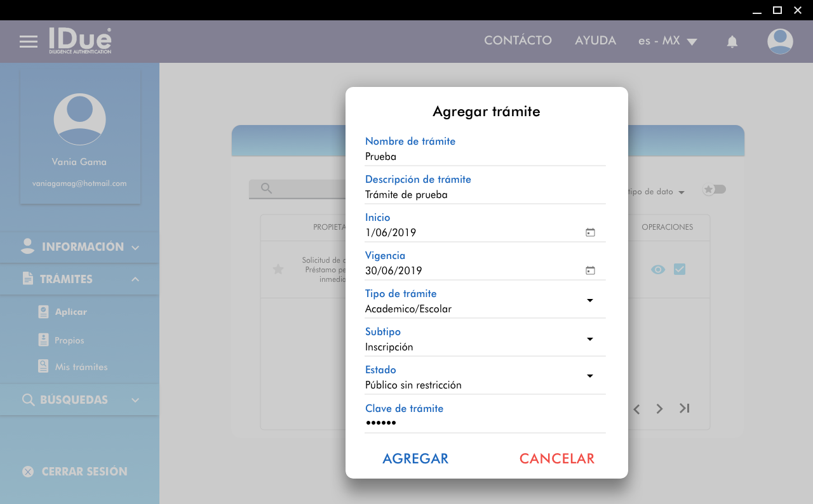
Task: Open Mis trámites in the sidebar
Action: 81,367
